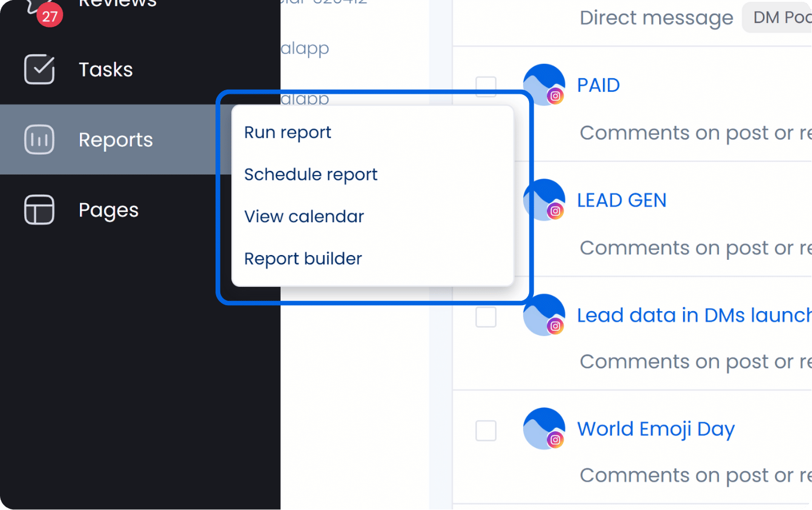Viewport: 812px width, 510px height.
Task: Tick the LEAD GEN checkbox
Action: (486, 201)
